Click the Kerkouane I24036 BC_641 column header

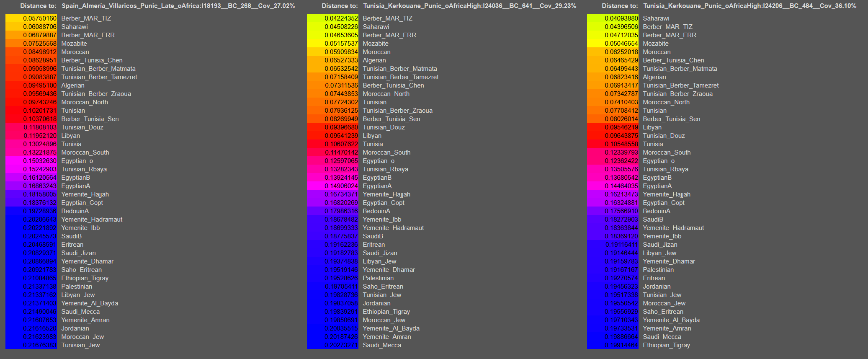click(x=469, y=6)
